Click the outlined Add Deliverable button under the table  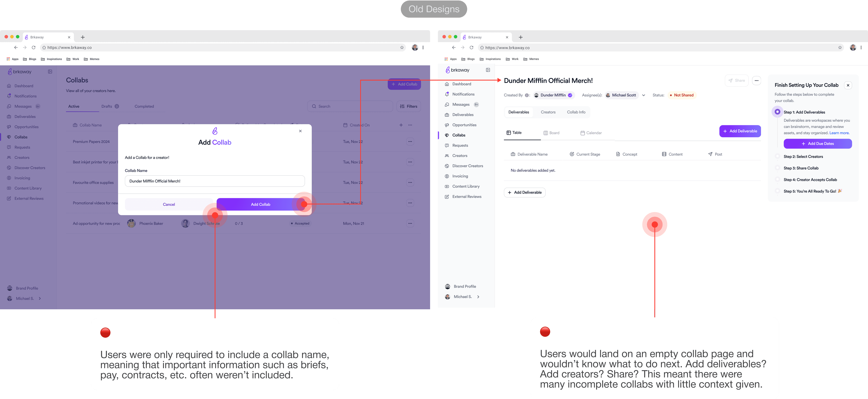point(525,192)
